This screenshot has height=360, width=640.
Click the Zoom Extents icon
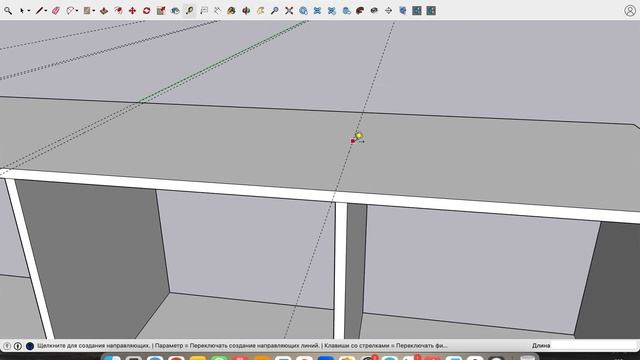pos(289,11)
